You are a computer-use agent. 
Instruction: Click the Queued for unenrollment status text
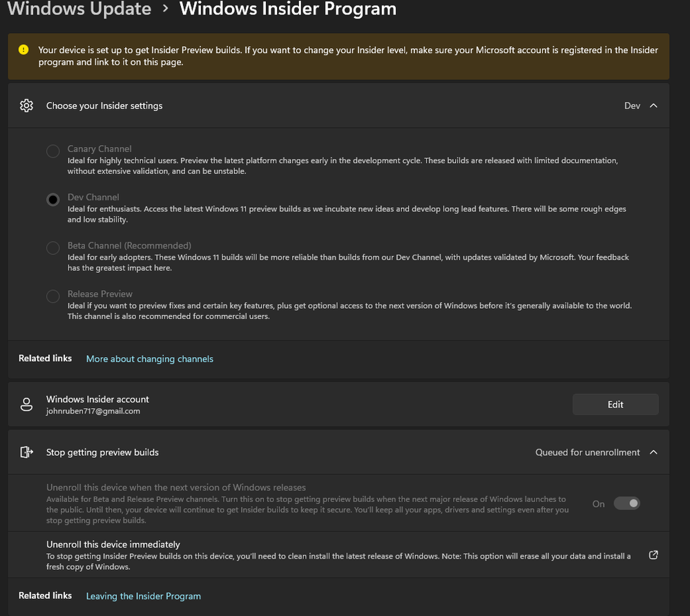point(588,452)
